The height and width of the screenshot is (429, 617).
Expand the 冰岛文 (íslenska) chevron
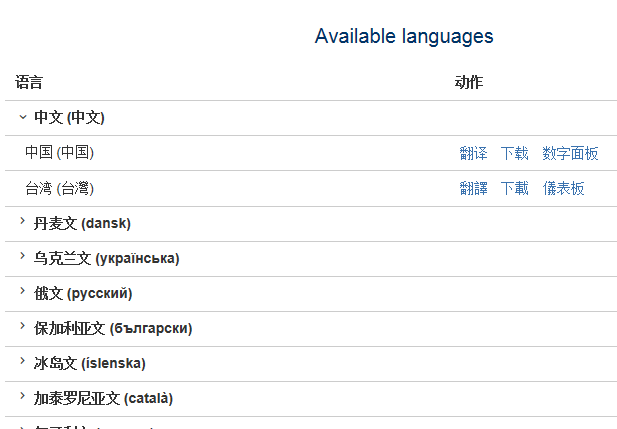click(x=22, y=362)
